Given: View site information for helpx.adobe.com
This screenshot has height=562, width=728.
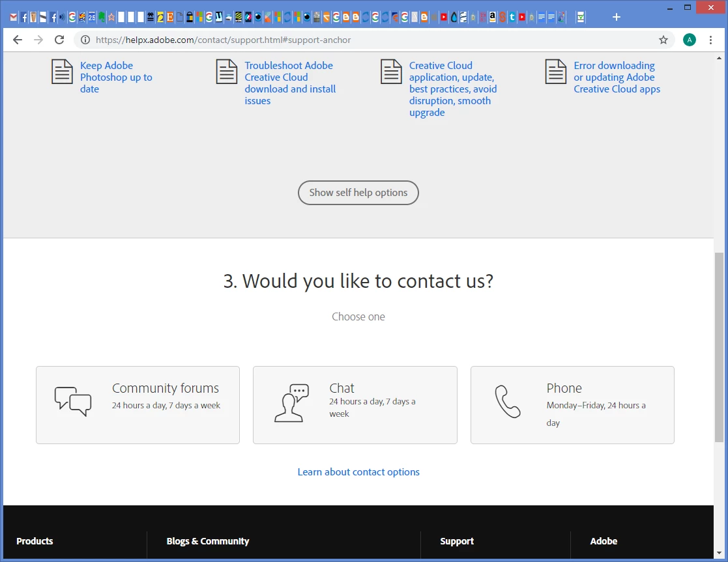Looking at the screenshot, I should [x=85, y=40].
